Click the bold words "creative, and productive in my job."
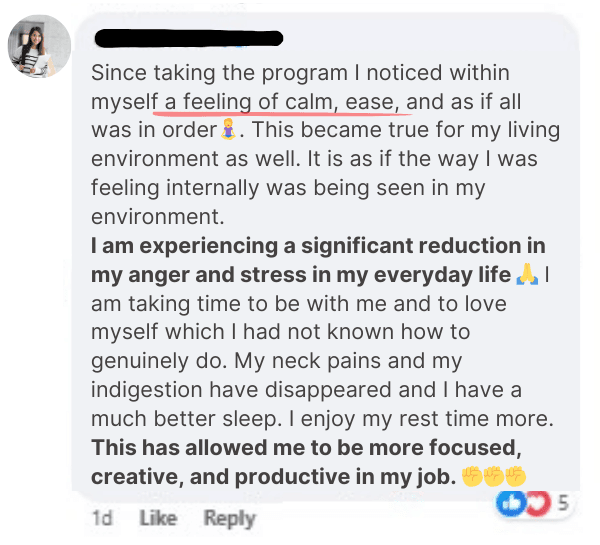The height and width of the screenshot is (545, 600). point(273,477)
